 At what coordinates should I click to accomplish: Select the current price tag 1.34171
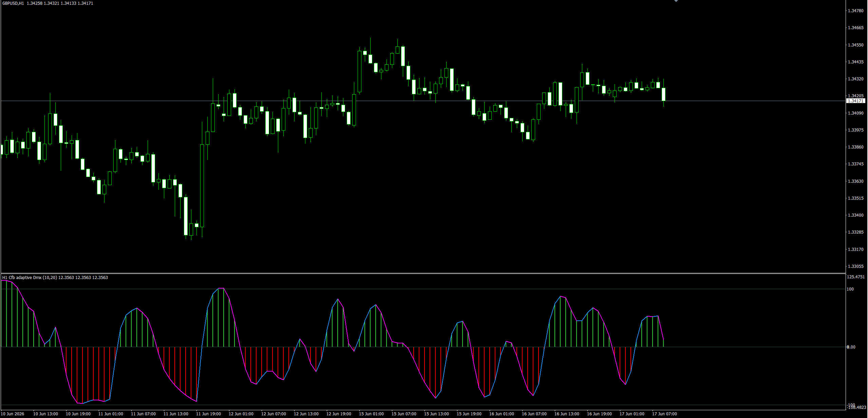(855, 101)
